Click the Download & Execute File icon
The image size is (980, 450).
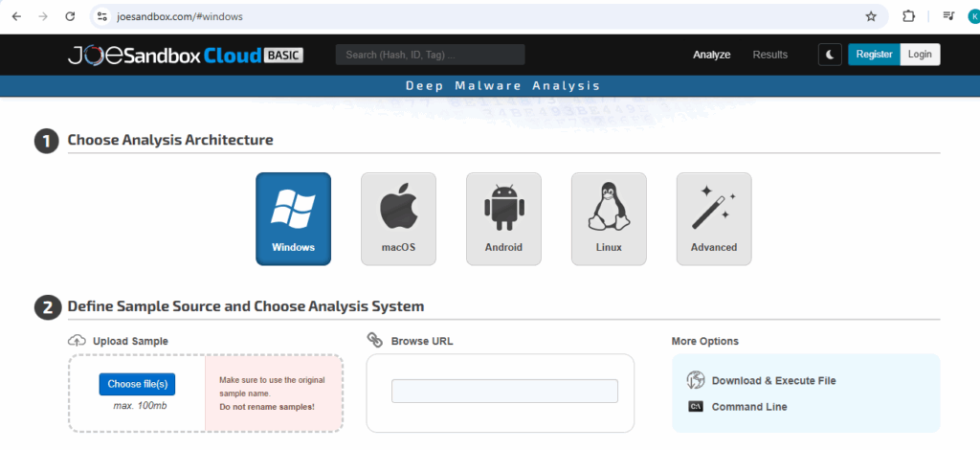[x=696, y=380]
